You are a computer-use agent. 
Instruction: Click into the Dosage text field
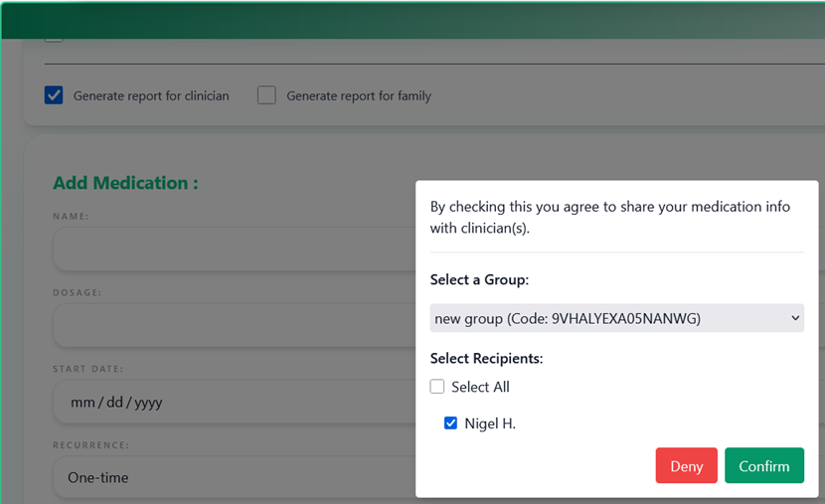234,325
